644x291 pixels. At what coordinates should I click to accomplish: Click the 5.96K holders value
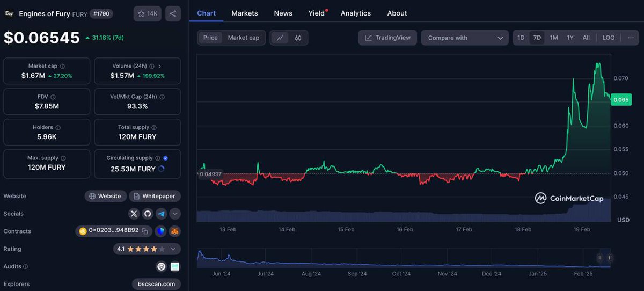click(x=46, y=137)
